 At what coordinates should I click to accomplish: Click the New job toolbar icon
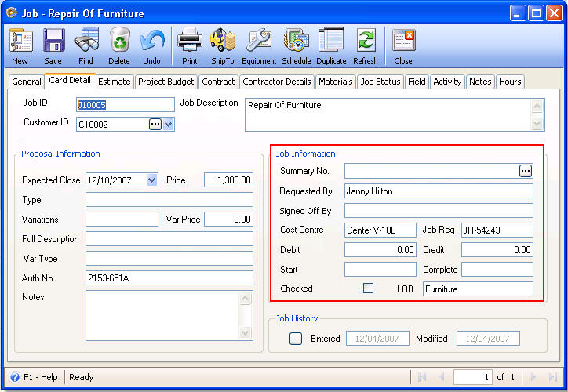pos(20,44)
